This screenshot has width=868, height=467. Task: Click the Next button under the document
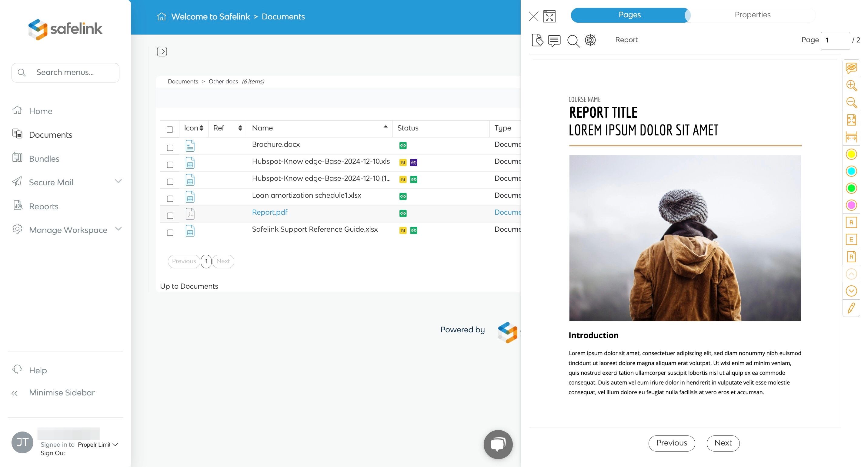[x=723, y=443]
